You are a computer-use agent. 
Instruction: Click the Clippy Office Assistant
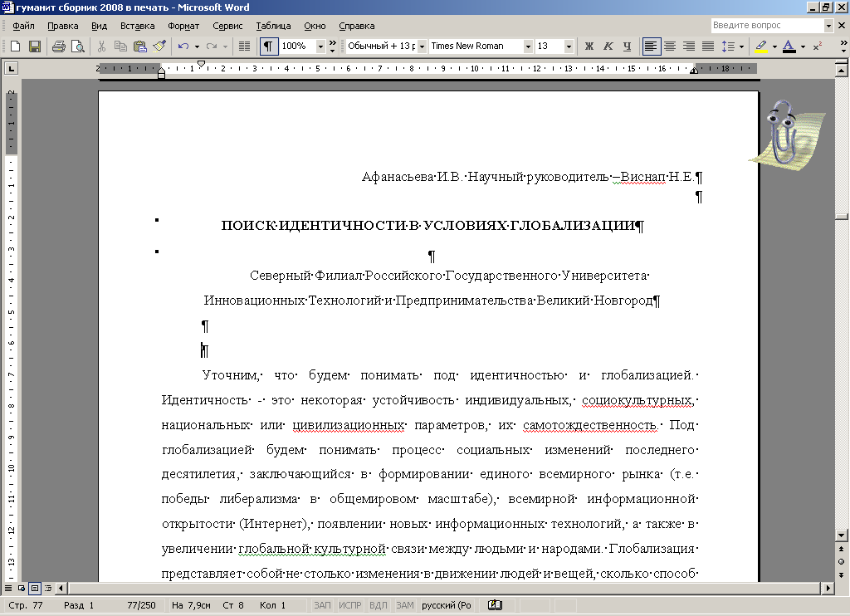(x=786, y=135)
